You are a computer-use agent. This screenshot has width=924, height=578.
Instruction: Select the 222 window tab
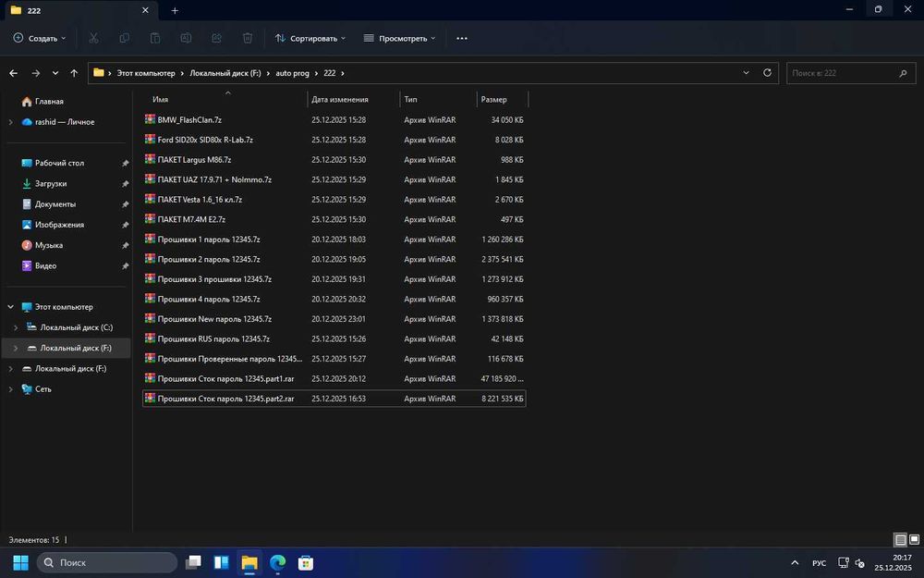pyautogui.click(x=79, y=10)
